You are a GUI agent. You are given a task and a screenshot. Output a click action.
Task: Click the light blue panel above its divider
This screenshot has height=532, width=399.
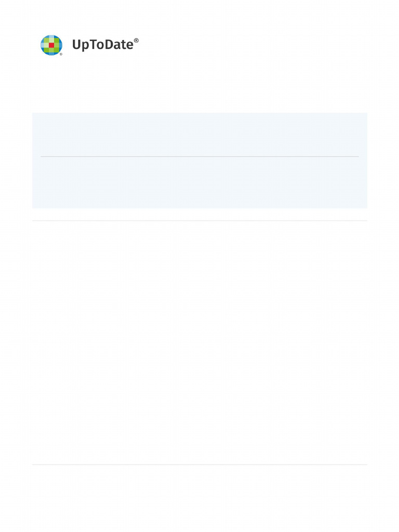(x=199, y=135)
